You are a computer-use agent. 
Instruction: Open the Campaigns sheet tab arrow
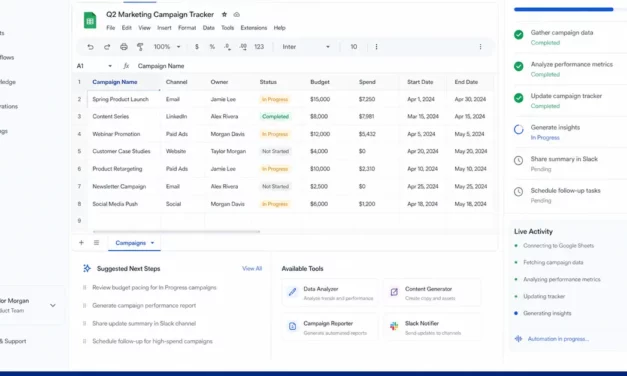[x=152, y=243]
